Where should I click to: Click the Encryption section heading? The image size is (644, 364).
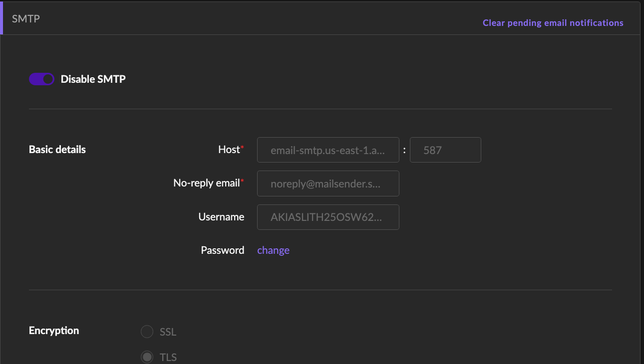click(x=54, y=331)
